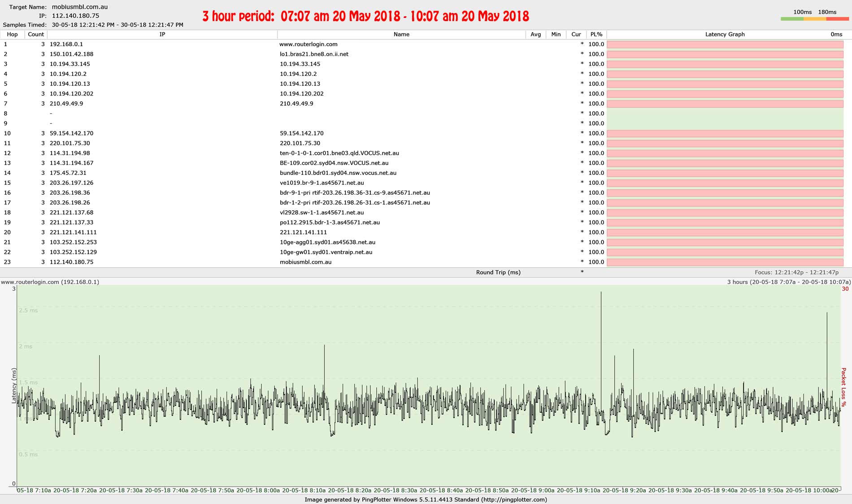Select IP 10.194.120.2 in IP column

click(68, 74)
